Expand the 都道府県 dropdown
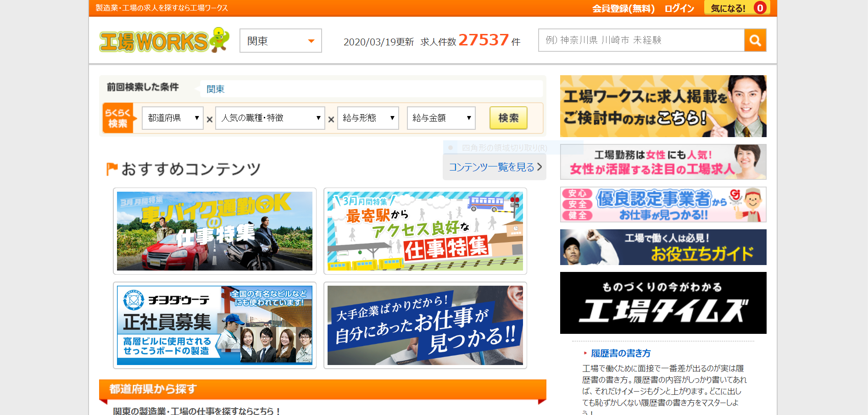 (x=172, y=118)
